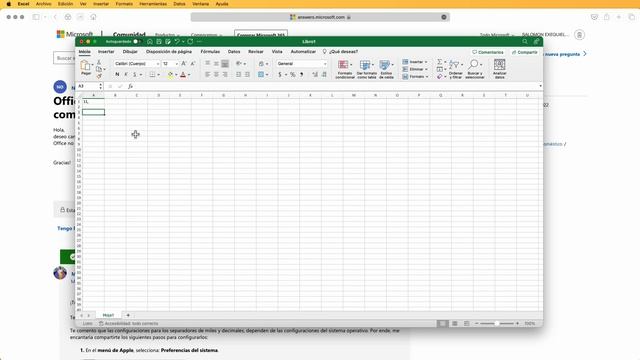Image resolution: width=640 pixels, height=360 pixels.
Task: Click the Home icon in Excel title bar
Action: (150, 42)
